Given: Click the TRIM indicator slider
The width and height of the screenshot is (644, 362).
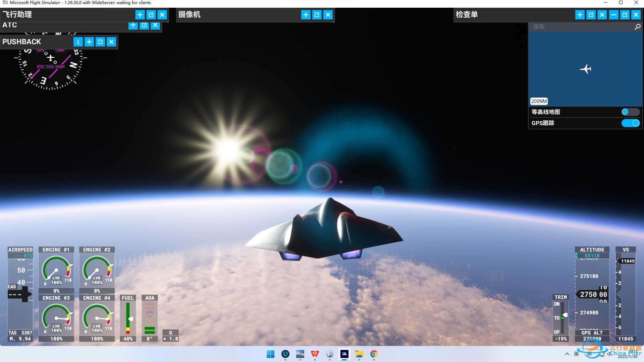Looking at the screenshot, I should click(x=563, y=317).
